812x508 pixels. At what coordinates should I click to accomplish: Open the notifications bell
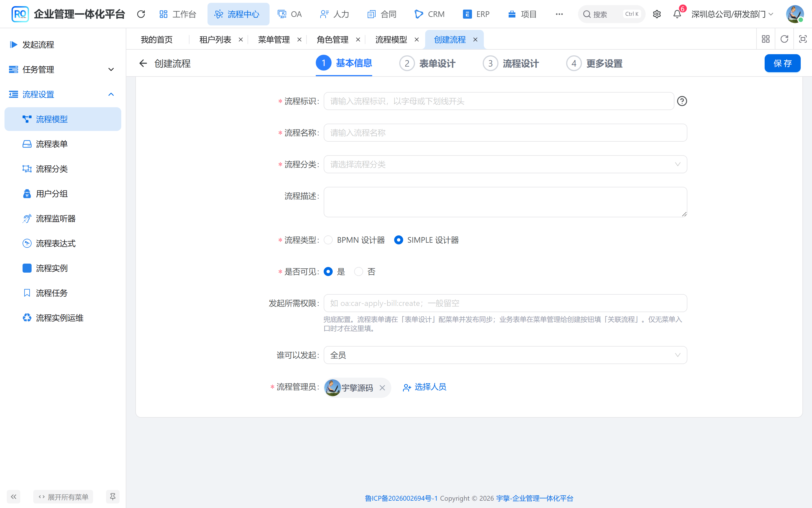click(x=677, y=14)
